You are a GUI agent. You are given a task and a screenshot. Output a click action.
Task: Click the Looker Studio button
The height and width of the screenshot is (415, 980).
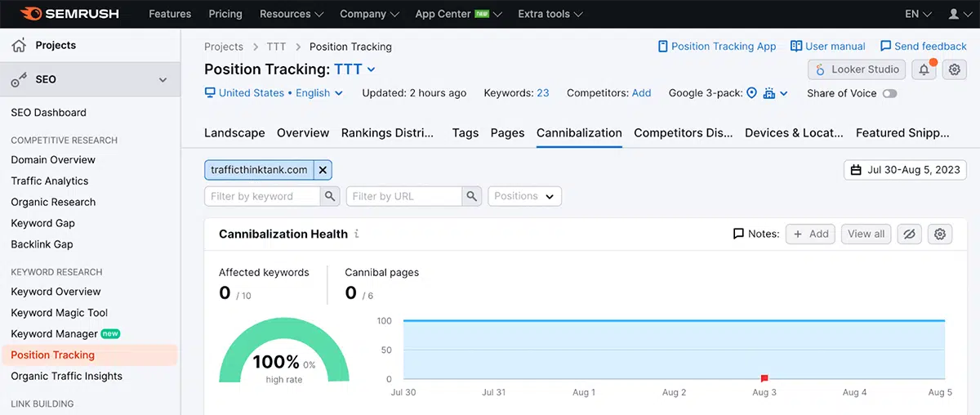point(857,69)
